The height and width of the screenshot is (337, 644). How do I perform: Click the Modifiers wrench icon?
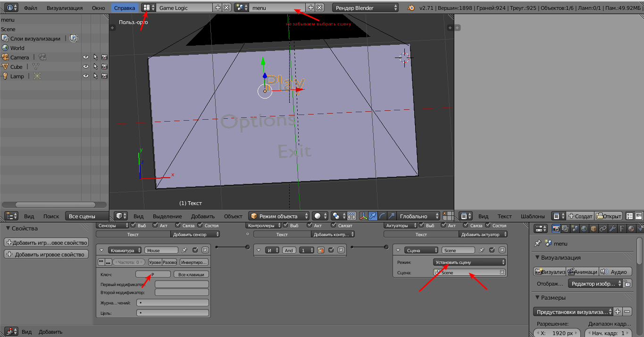point(612,229)
